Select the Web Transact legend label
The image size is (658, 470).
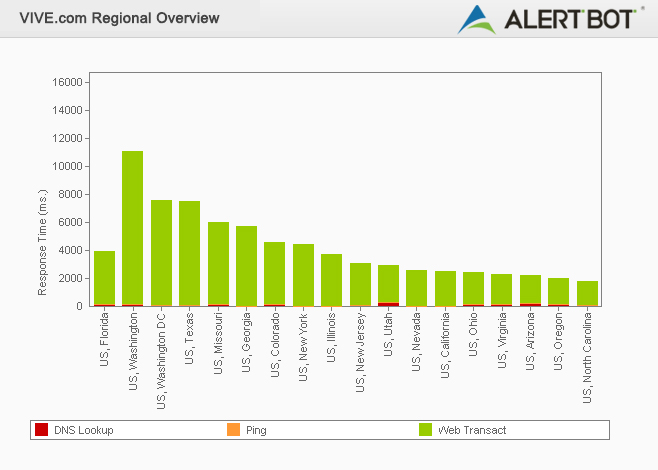coord(472,430)
